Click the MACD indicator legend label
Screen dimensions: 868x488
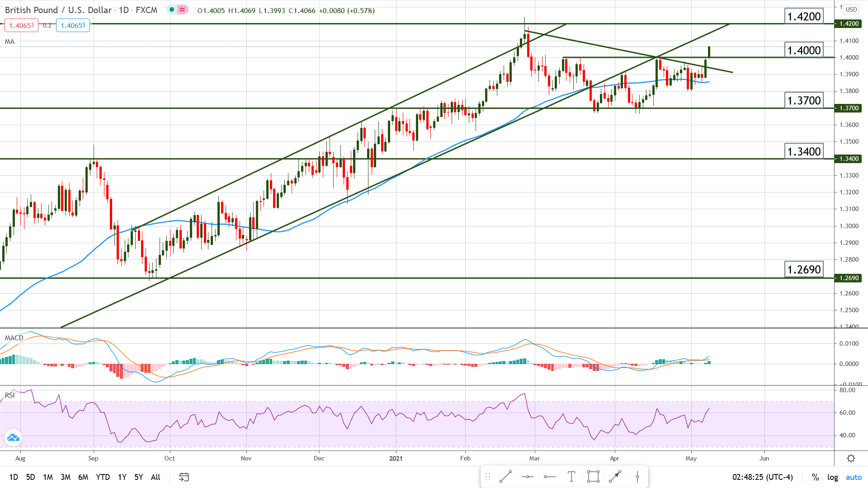pyautogui.click(x=14, y=338)
